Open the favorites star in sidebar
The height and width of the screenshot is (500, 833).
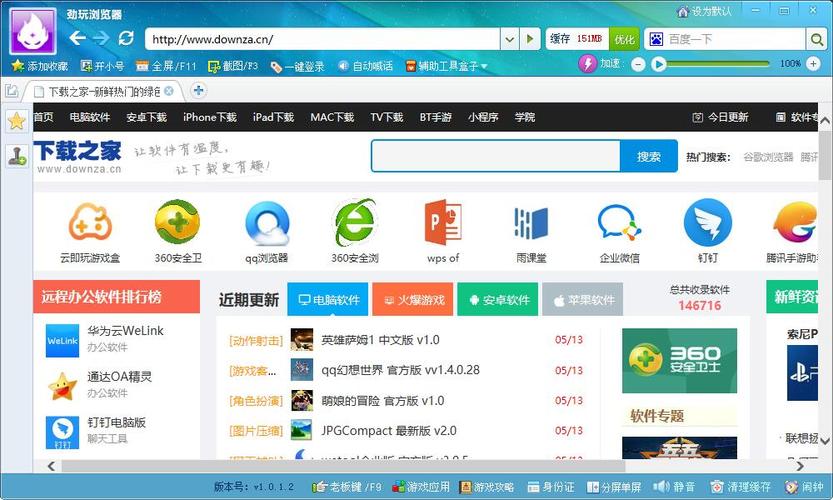pos(16,121)
